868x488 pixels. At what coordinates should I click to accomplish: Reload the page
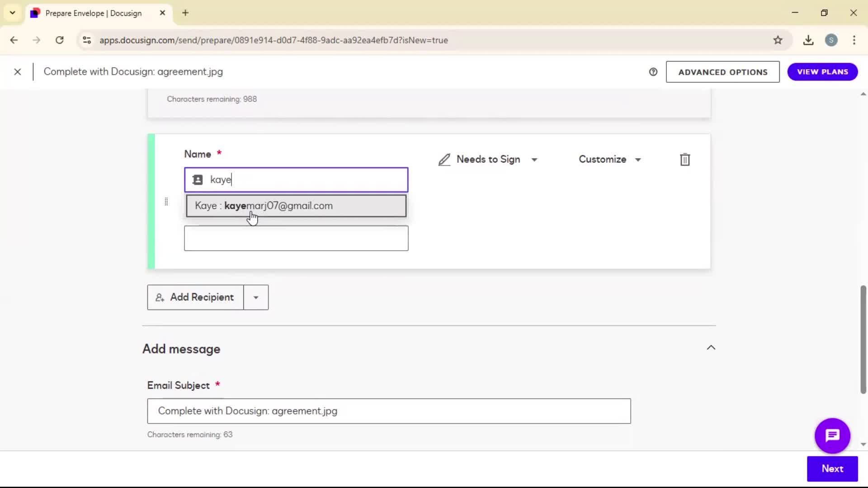click(59, 40)
